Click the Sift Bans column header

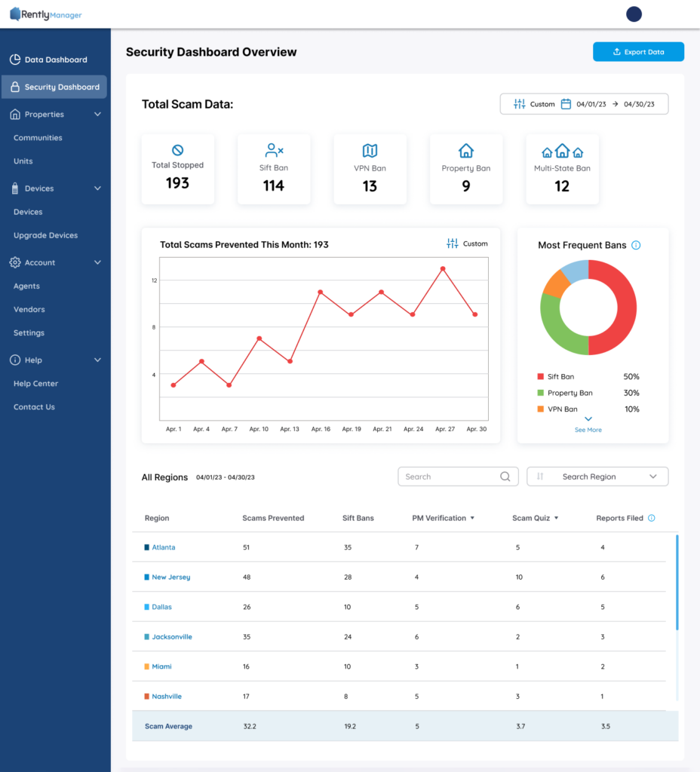click(358, 518)
